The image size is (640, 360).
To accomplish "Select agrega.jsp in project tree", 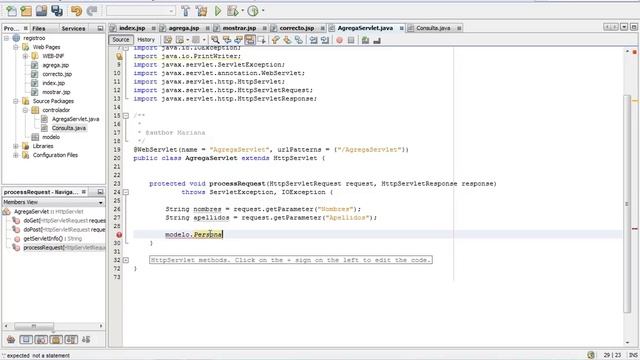I will [x=56, y=65].
